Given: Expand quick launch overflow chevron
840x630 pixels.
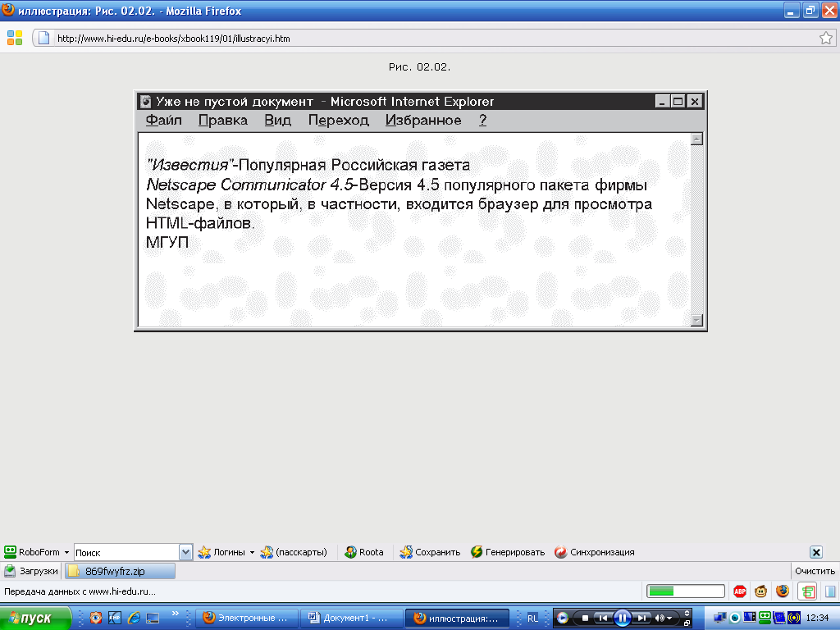Looking at the screenshot, I should (175, 614).
